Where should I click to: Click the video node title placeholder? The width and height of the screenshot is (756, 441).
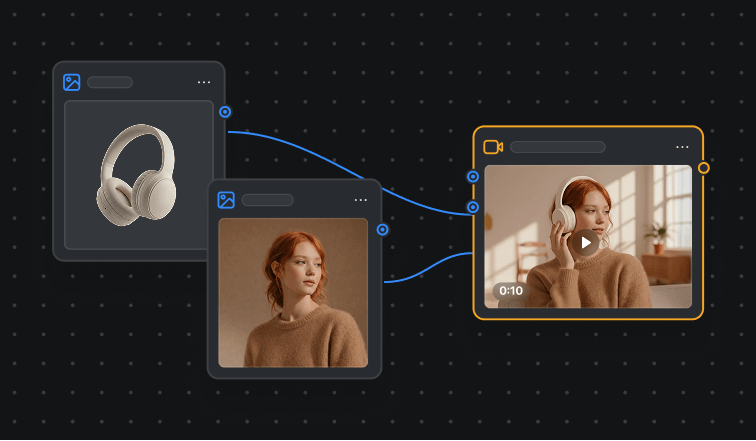coord(557,147)
